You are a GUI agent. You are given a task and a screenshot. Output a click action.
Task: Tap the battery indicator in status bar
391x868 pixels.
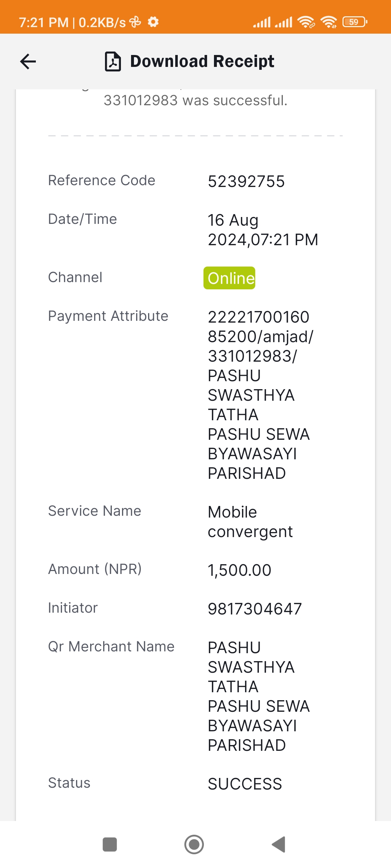(x=355, y=22)
